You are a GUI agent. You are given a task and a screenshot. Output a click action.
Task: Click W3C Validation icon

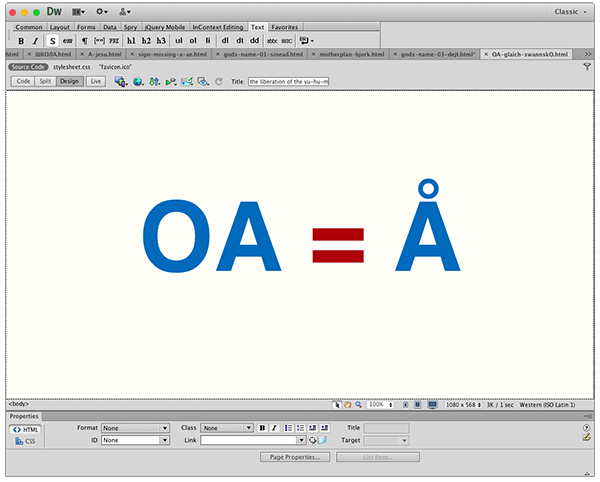(x=171, y=81)
